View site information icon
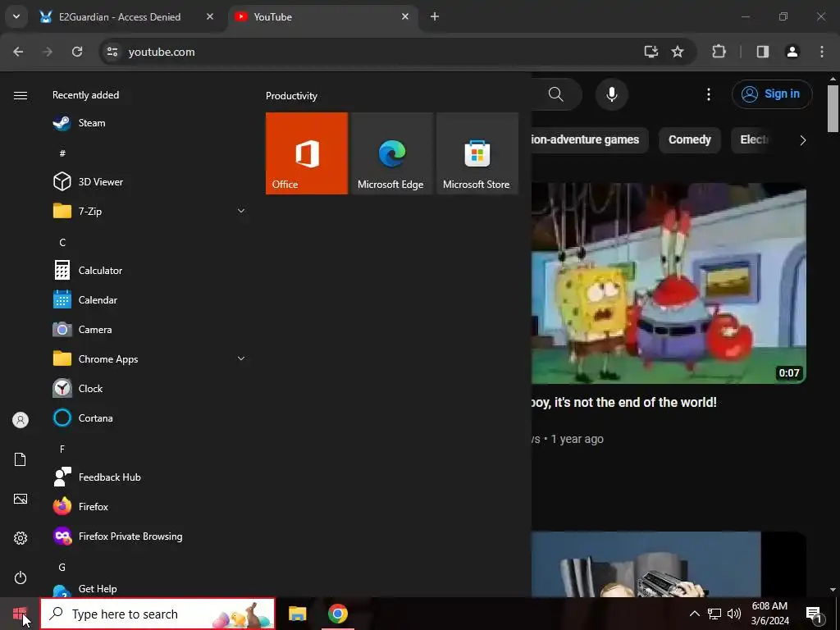 [112, 52]
